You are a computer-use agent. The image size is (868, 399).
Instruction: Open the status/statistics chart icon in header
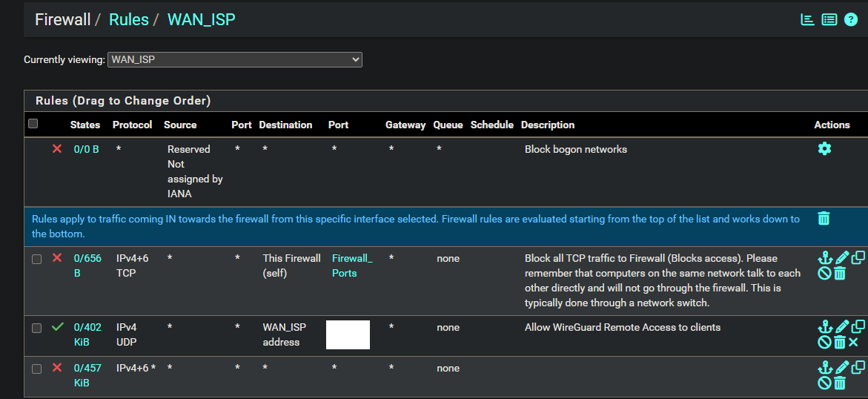[x=808, y=20]
